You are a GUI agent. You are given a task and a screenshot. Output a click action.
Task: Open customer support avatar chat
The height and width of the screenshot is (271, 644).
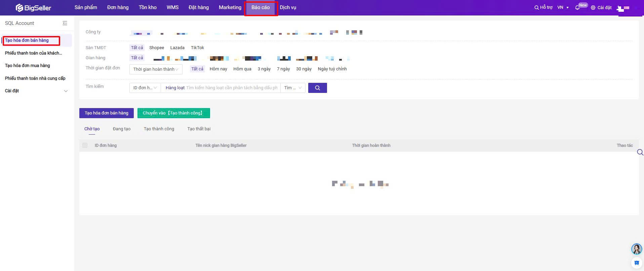pos(636,249)
